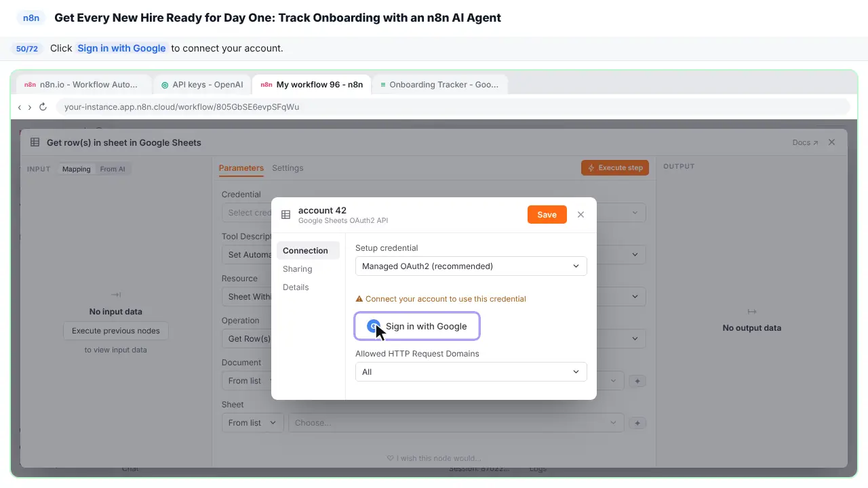Switch to the Settings tab
Viewport: 868px width, 488px height.
click(288, 168)
